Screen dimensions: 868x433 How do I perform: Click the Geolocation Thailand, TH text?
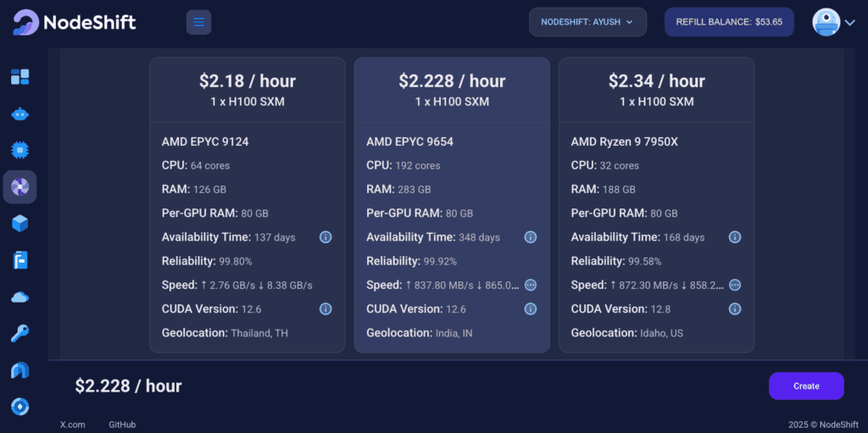coord(225,333)
